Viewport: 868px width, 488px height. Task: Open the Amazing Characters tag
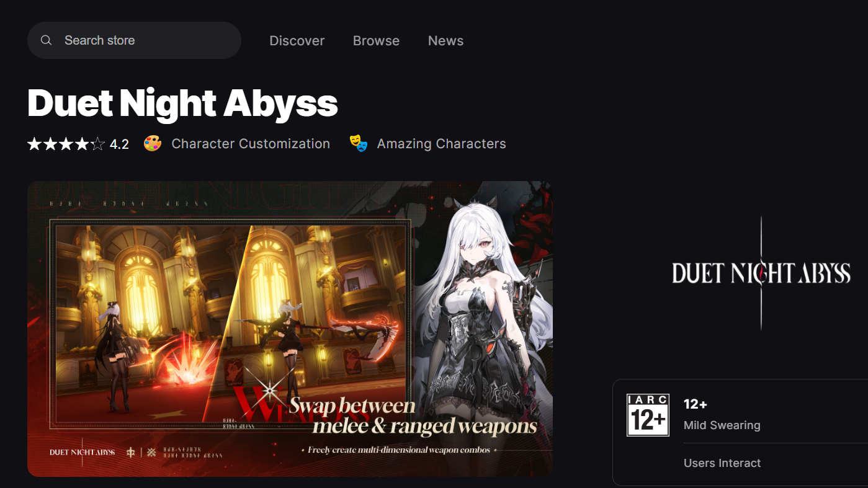(x=441, y=144)
